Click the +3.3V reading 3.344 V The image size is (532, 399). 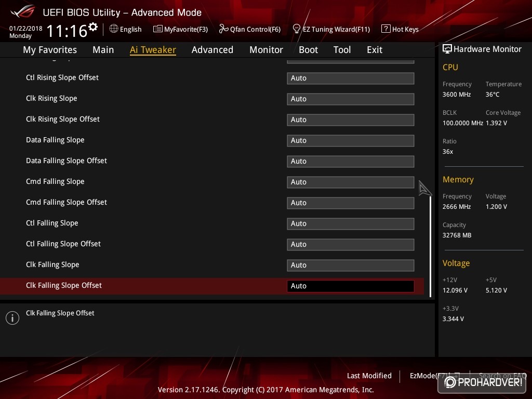point(453,319)
